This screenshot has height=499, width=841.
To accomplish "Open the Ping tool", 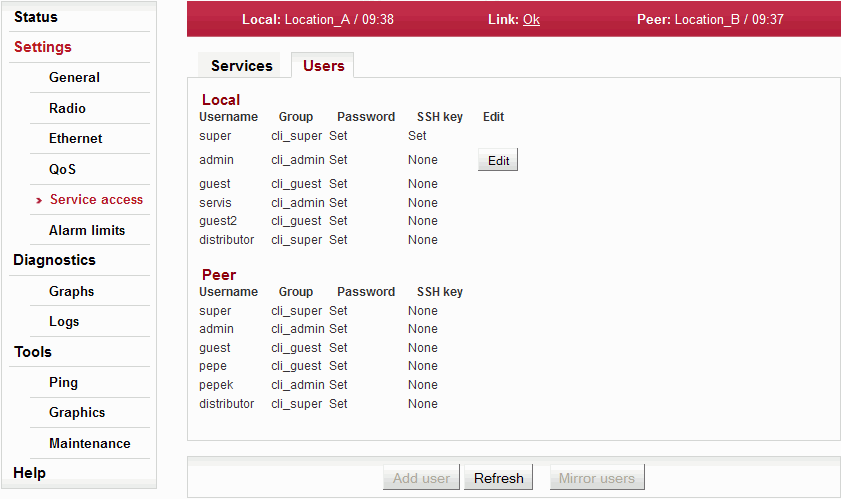I will click(x=63, y=383).
